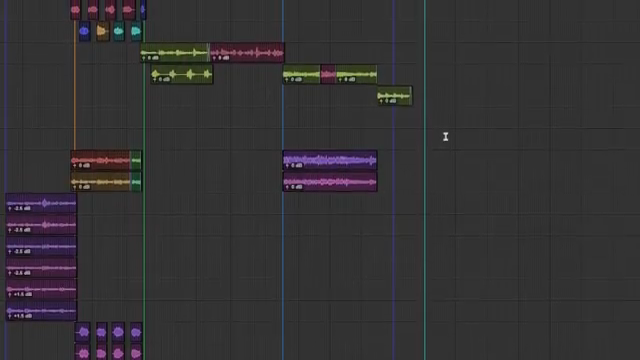This screenshot has width=640, height=360.
Task: Click the '0 dB' gain label on red clip
Action: (81, 166)
